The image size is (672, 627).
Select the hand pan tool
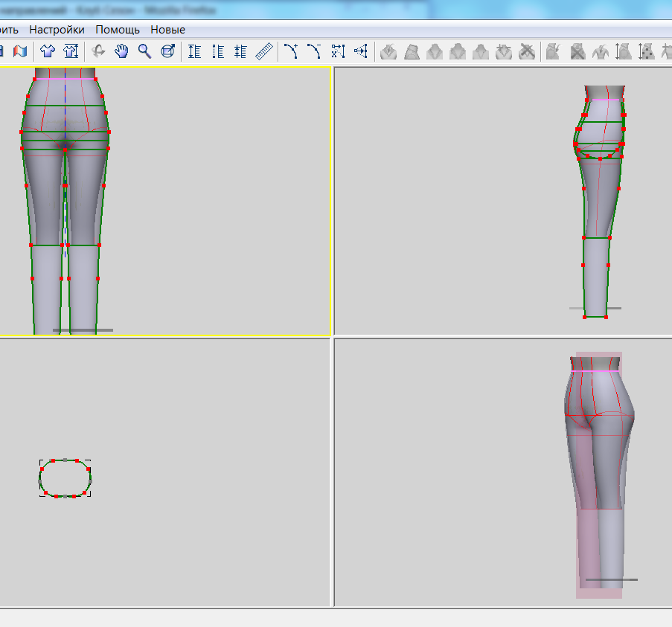point(121,51)
